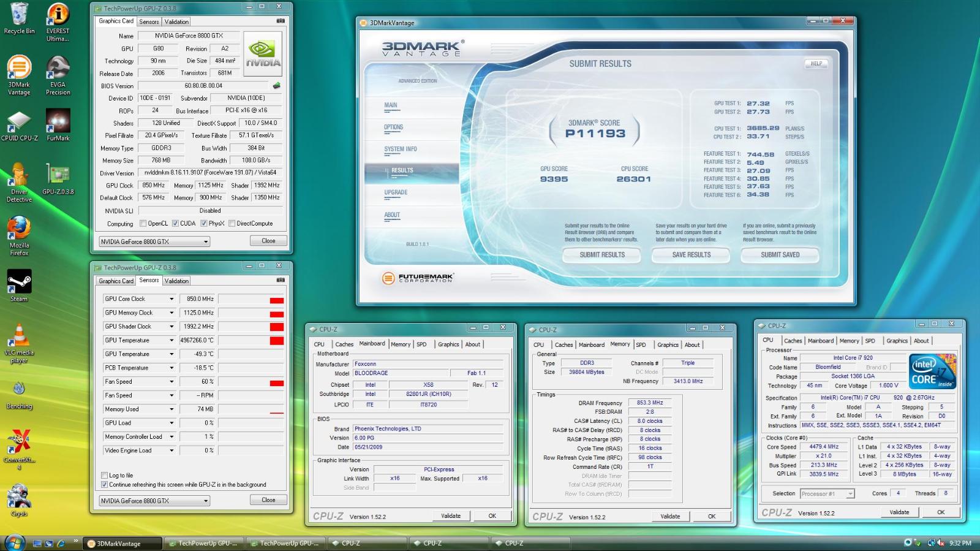Screen dimensions: 980x551
Task: Switch to Validation tab in top GPU-Z window
Action: 176,21
